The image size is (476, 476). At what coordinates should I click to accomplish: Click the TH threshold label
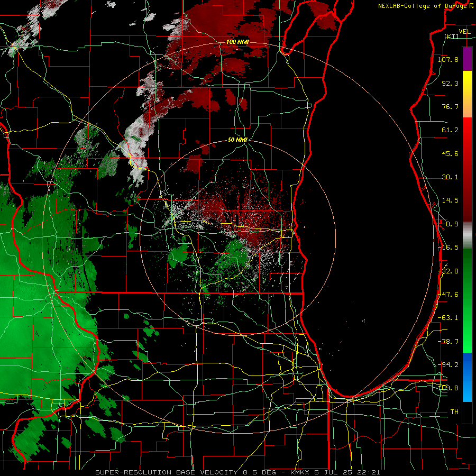point(454,412)
